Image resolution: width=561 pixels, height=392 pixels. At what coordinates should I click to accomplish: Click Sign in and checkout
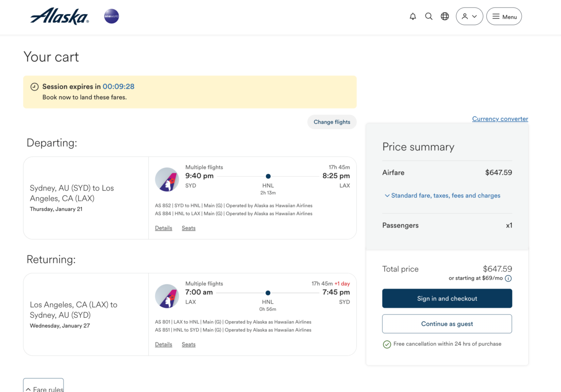pos(447,299)
